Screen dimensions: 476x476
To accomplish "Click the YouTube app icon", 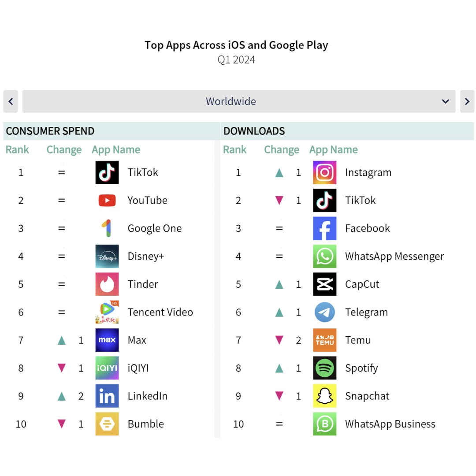I will tap(107, 201).
